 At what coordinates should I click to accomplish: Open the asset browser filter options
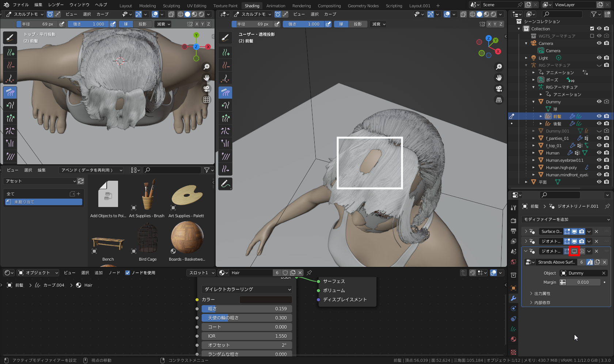click(208, 170)
